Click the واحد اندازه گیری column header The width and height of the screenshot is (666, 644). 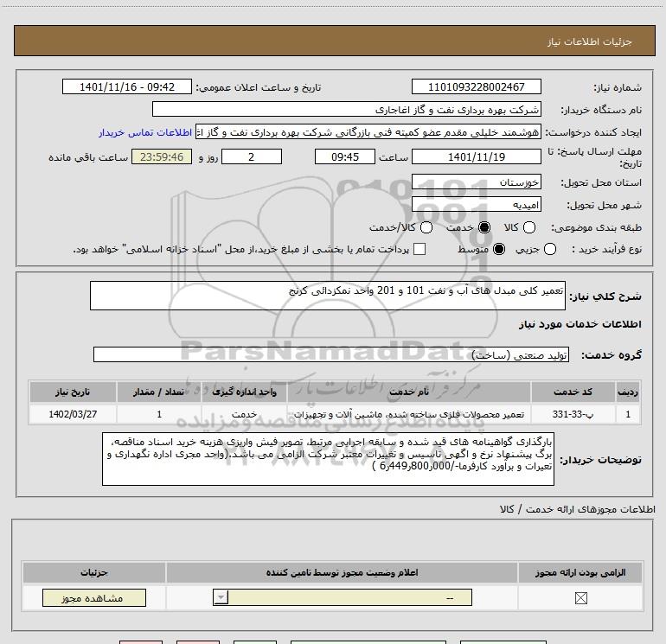[x=244, y=392]
